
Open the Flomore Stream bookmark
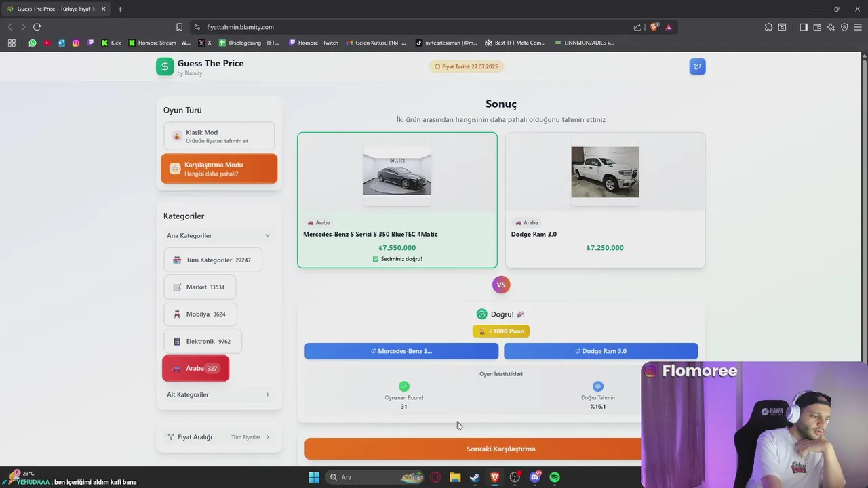point(159,43)
